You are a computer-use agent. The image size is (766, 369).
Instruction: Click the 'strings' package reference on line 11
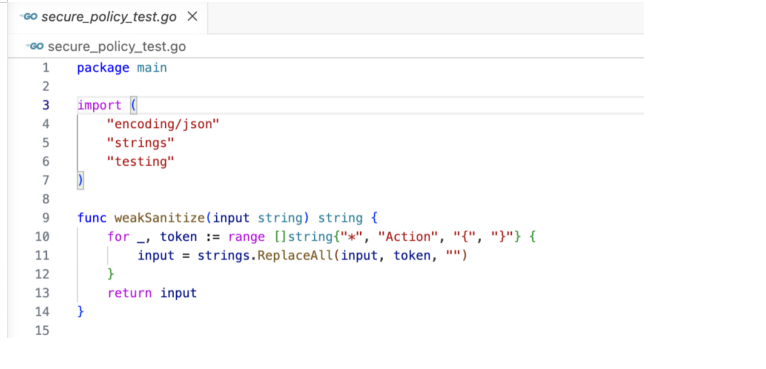coord(224,256)
